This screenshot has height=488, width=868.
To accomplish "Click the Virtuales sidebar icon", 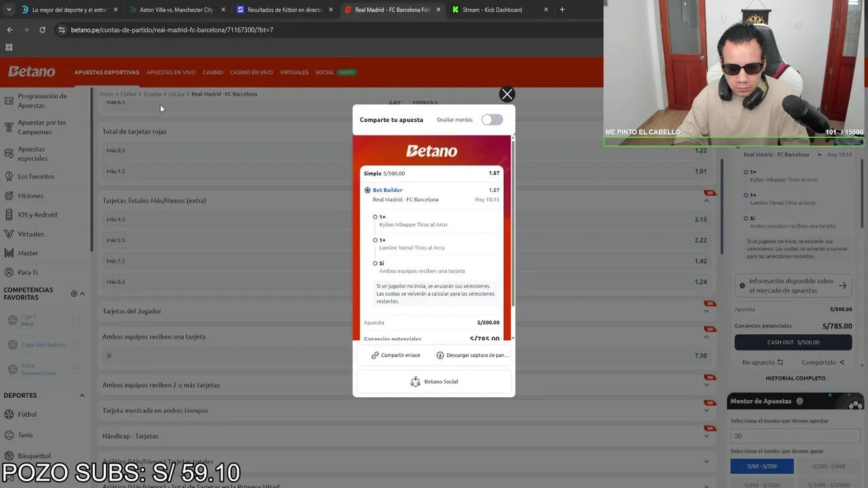I will [x=9, y=234].
